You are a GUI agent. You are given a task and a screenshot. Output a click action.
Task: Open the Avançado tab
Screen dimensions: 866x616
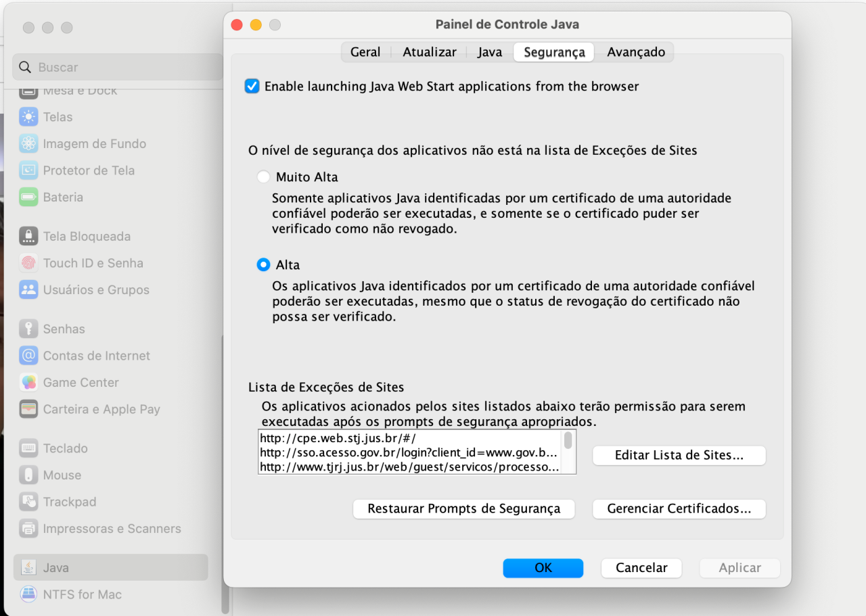(x=636, y=52)
